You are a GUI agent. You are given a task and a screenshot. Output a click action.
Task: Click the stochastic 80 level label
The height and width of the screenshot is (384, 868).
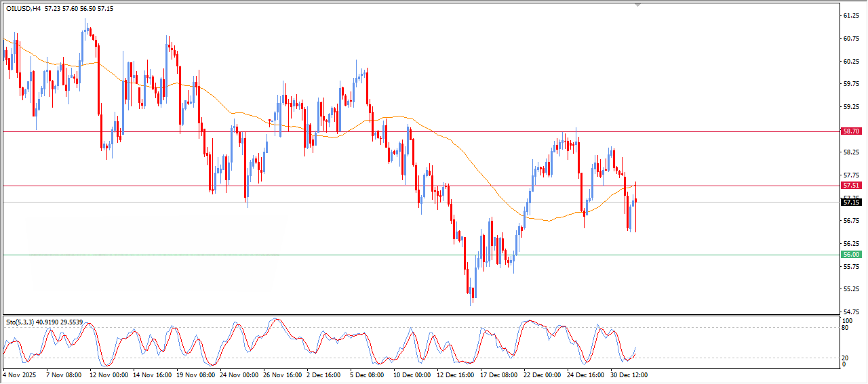pyautogui.click(x=844, y=328)
